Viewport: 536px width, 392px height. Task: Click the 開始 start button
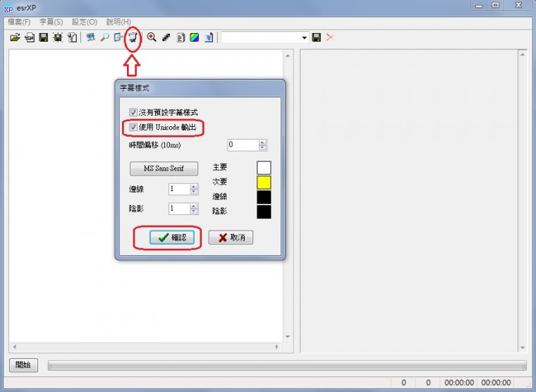tap(23, 365)
